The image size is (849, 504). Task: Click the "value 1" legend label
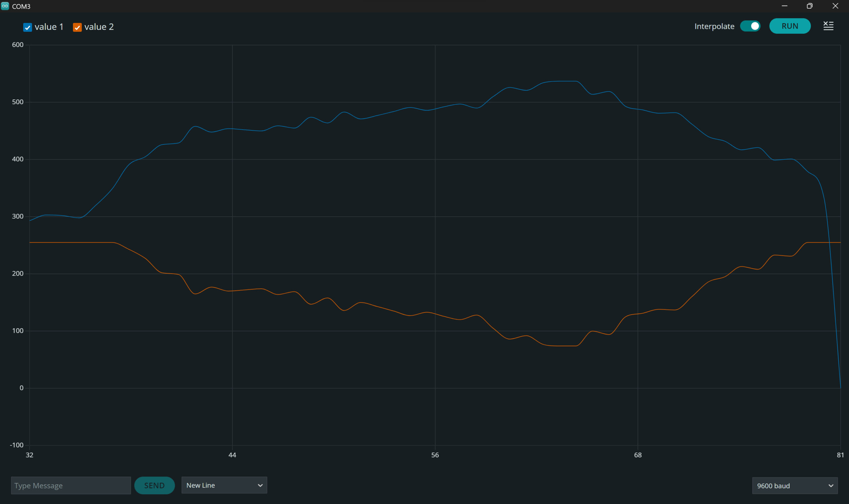click(x=49, y=27)
